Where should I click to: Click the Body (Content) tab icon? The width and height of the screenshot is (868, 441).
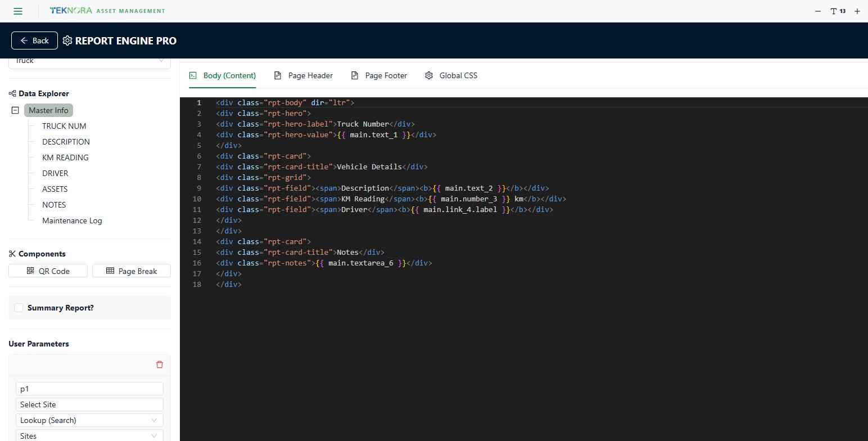tap(193, 75)
